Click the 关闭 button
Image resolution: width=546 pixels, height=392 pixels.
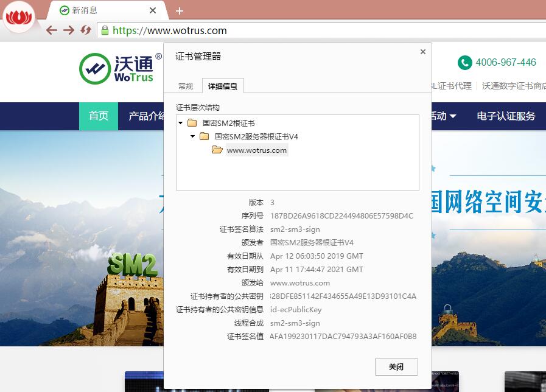(396, 367)
